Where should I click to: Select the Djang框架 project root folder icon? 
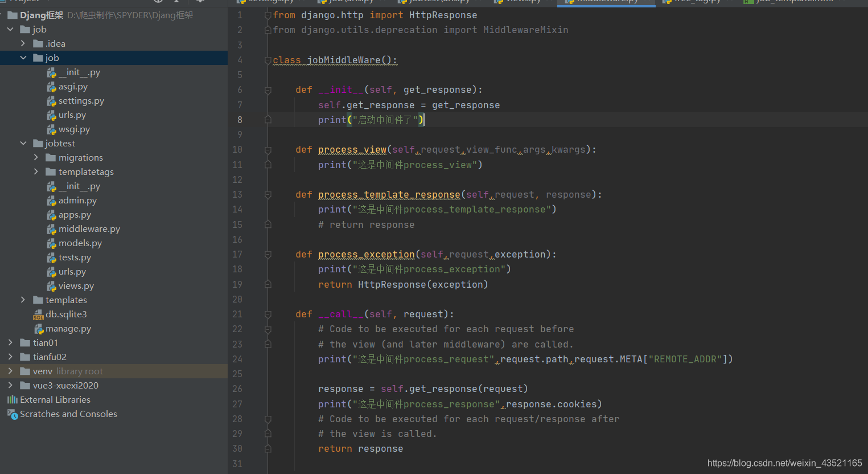click(x=13, y=15)
